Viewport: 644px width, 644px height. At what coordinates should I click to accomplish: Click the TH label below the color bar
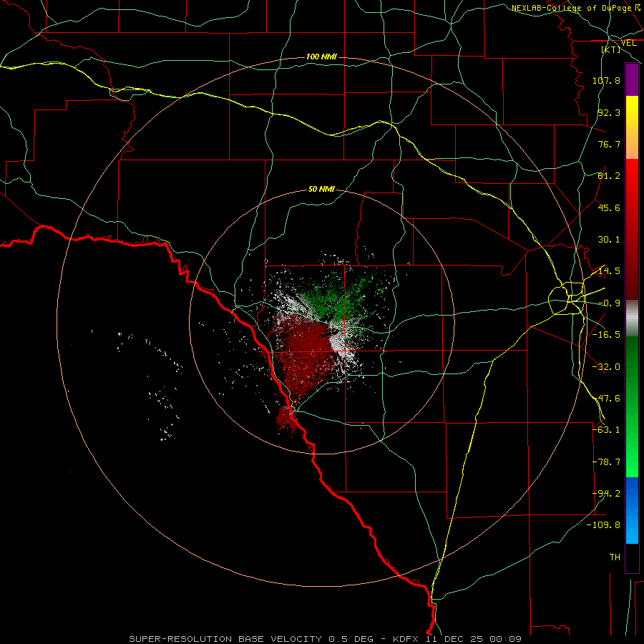click(x=615, y=557)
